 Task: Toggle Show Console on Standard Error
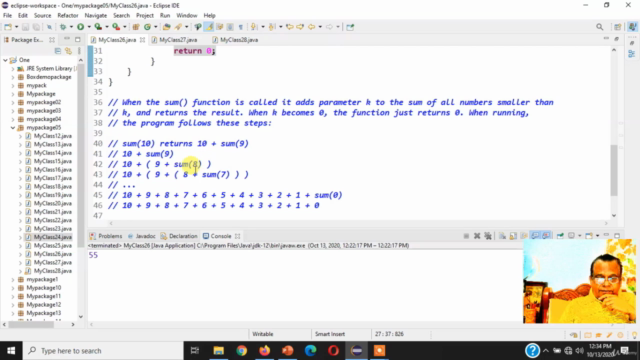[546, 236]
